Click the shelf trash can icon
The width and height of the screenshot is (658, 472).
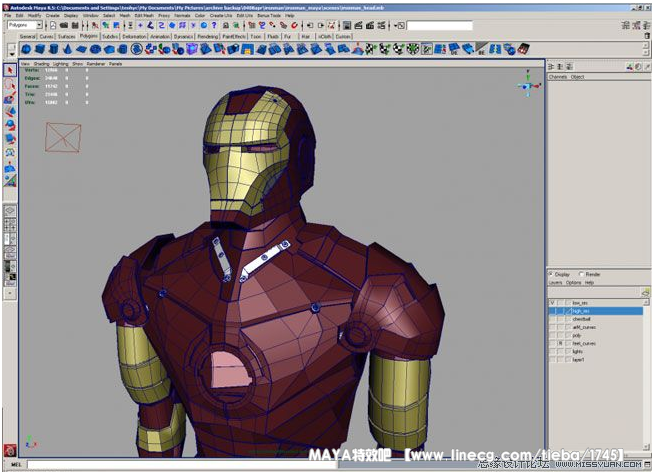pyautogui.click(x=647, y=36)
